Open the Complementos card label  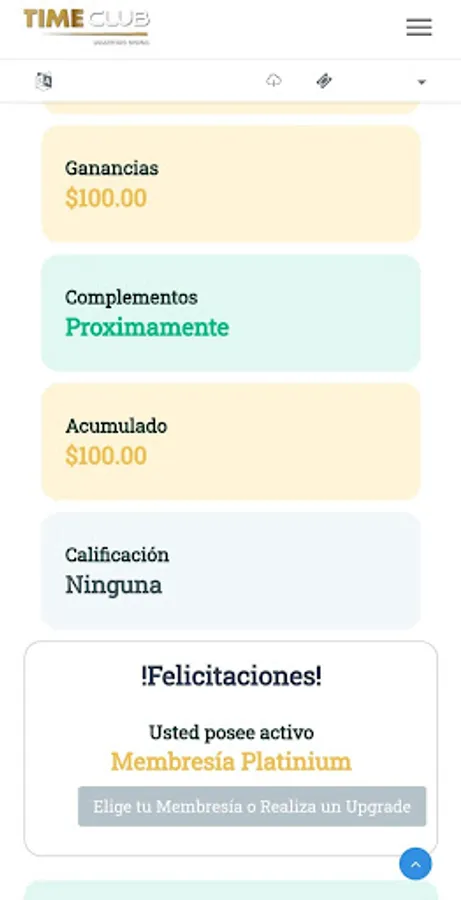[x=131, y=297]
